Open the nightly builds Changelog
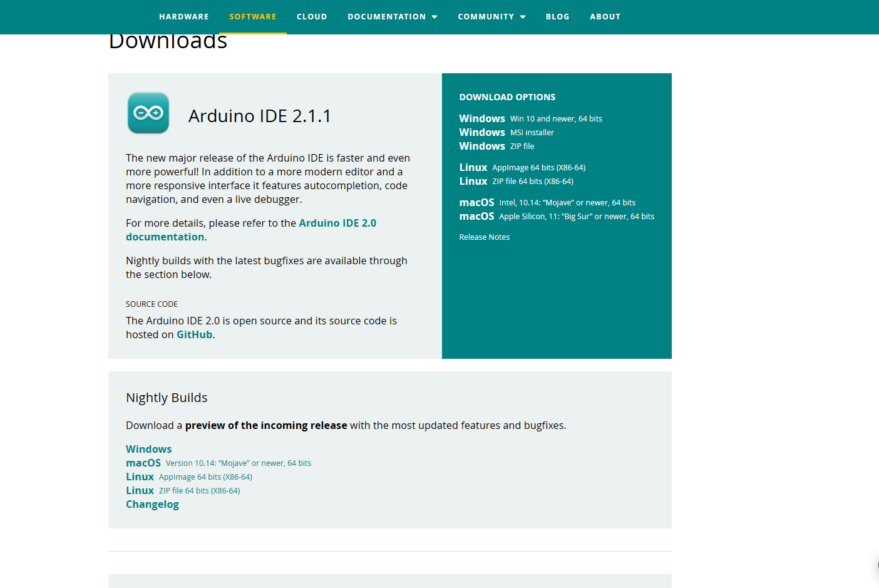This screenshot has width=879, height=588. pyautogui.click(x=152, y=504)
